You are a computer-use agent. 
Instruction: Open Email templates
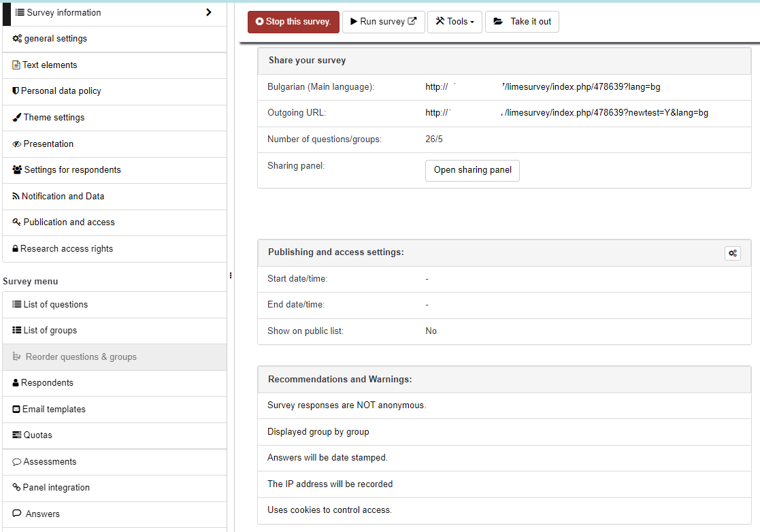point(114,410)
